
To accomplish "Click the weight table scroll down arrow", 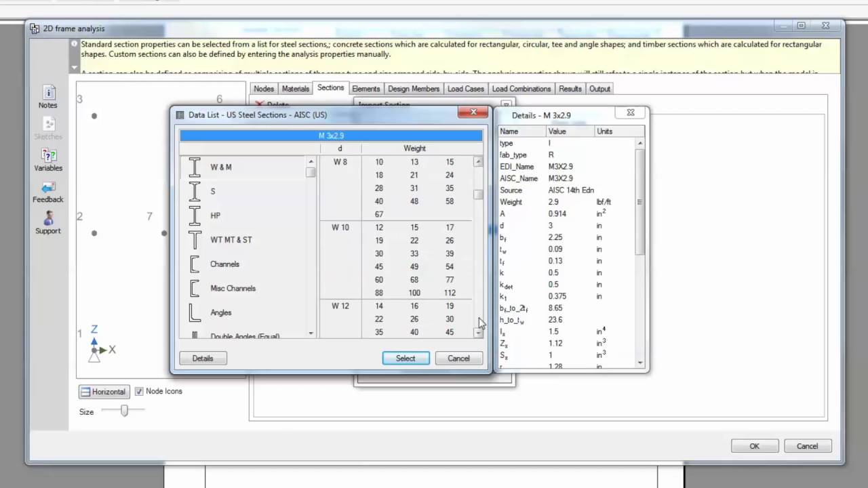I will (x=478, y=333).
